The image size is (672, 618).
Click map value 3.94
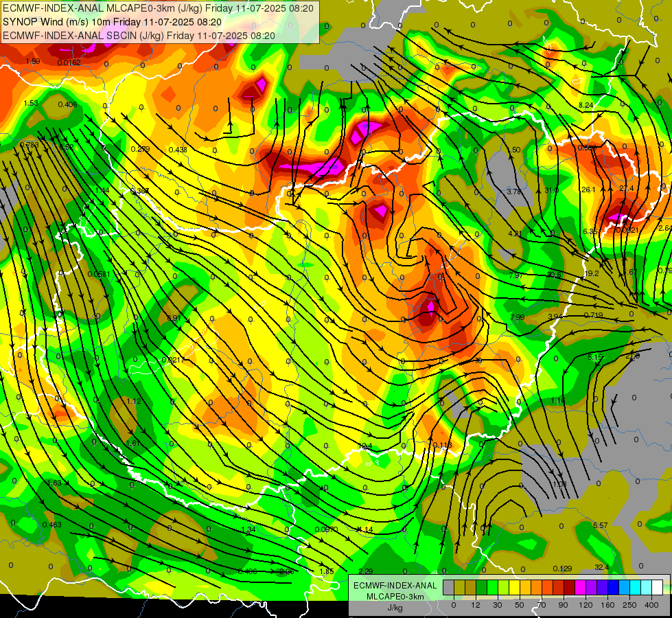coord(555,317)
